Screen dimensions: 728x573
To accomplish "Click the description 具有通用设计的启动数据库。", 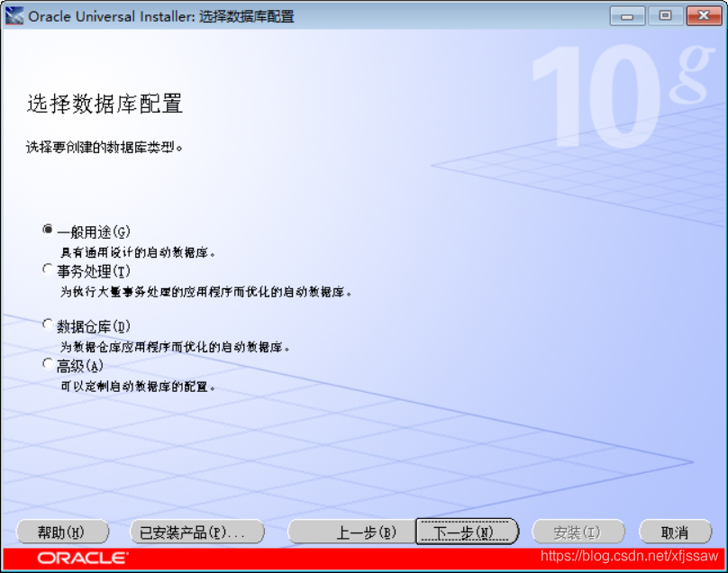I will pyautogui.click(x=138, y=252).
